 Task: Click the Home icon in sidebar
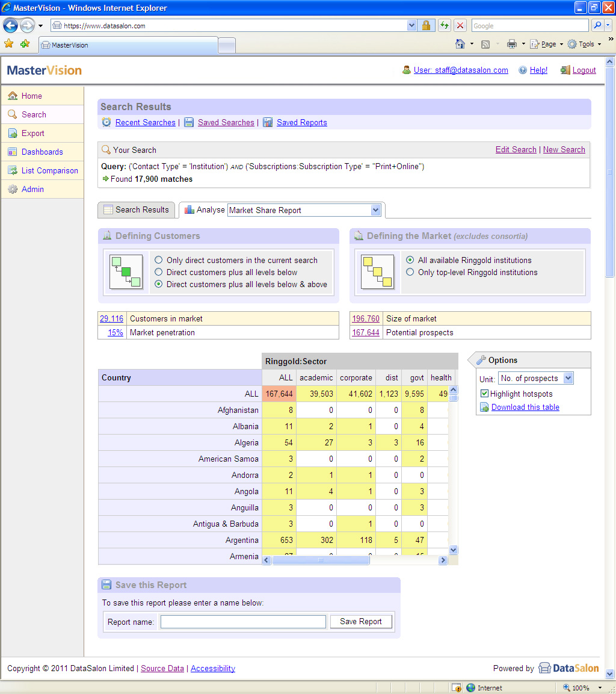[12, 96]
